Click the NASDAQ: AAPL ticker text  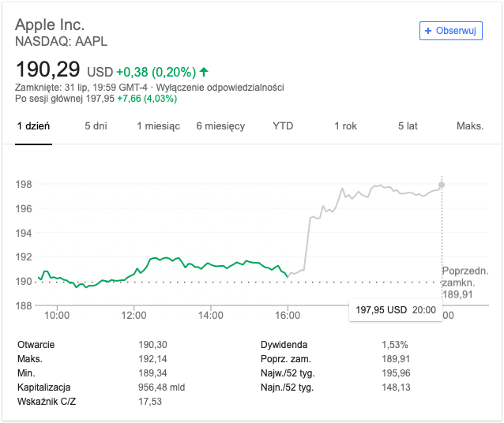tap(61, 41)
